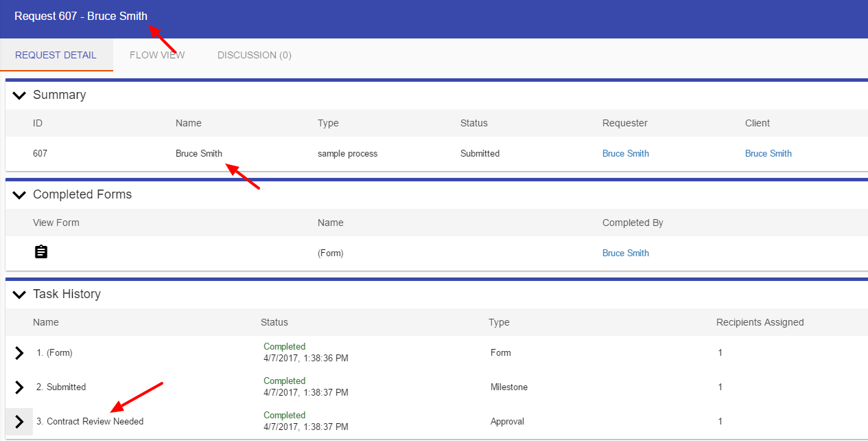Screen dimensions: 868x441
Task: Select the View Form column header
Action: coord(56,223)
